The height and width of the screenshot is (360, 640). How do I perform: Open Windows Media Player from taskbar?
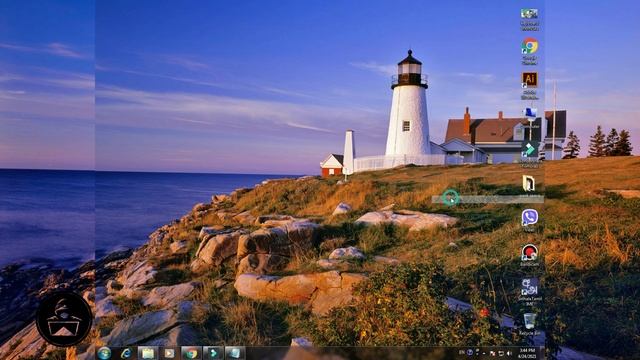pyautogui.click(x=169, y=353)
